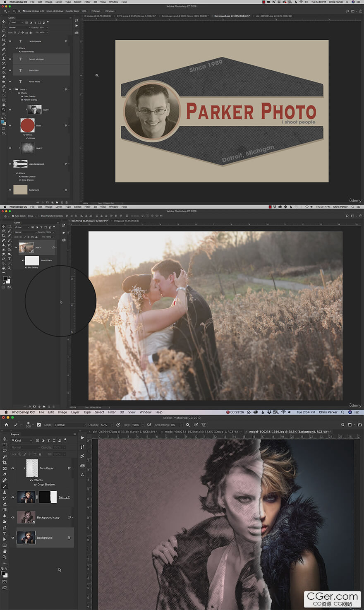
Task: Switch to the girl-2696947.jpg tab
Action: pos(124,432)
